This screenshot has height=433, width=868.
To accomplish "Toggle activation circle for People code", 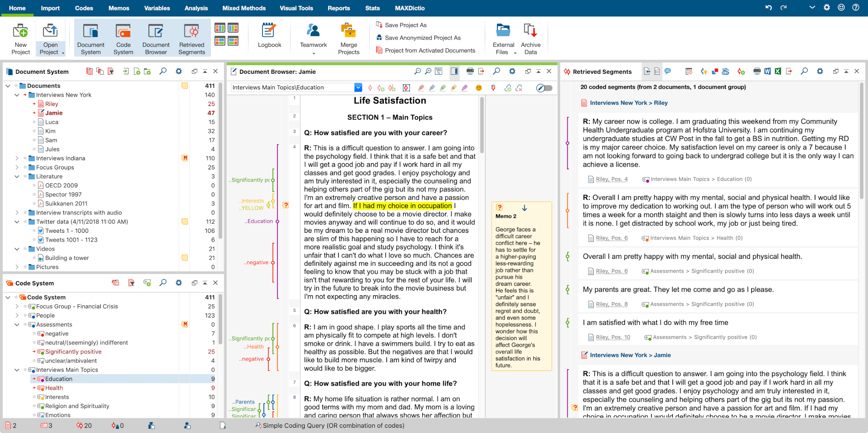I will click(x=25, y=316).
